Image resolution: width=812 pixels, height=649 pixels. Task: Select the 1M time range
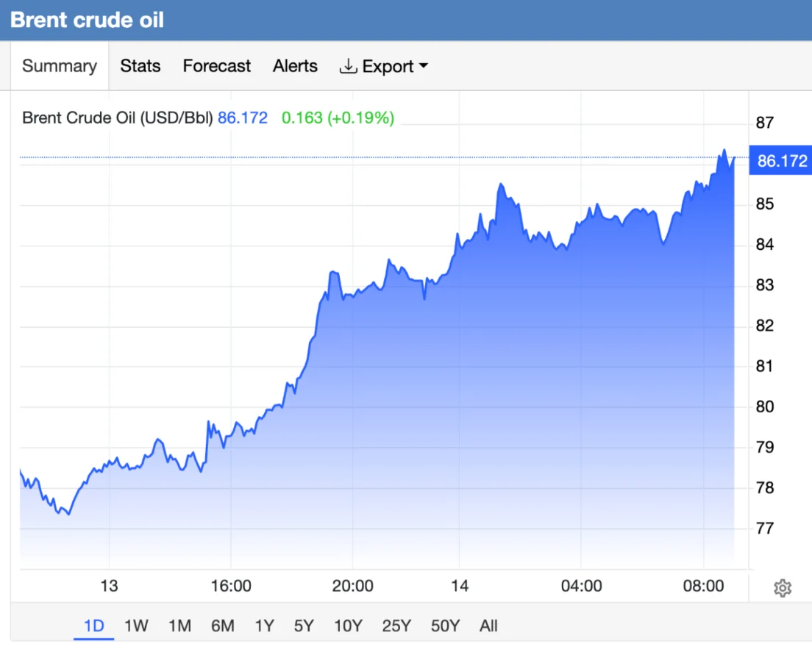tap(179, 625)
